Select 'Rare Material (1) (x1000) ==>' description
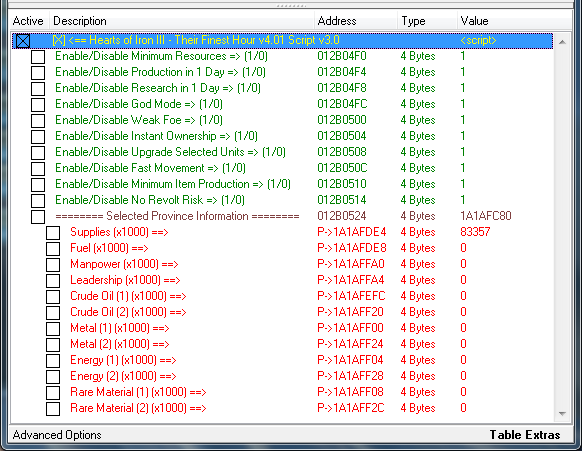This screenshot has height=451, width=582. click(138, 392)
